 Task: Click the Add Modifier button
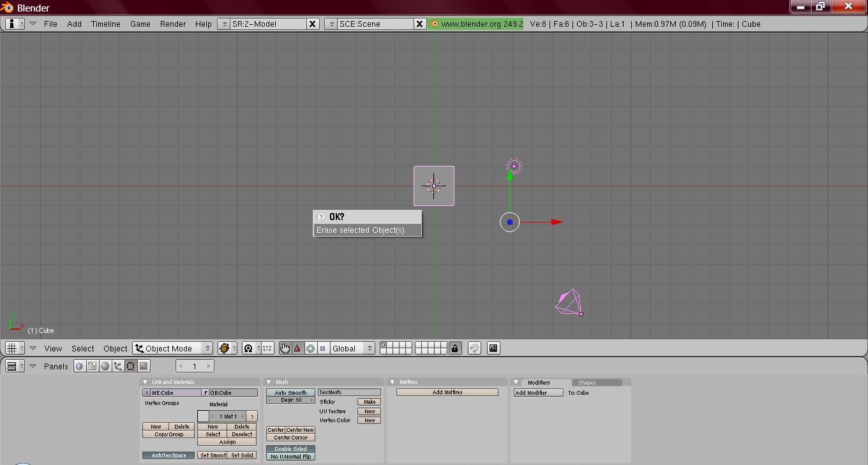click(x=538, y=393)
